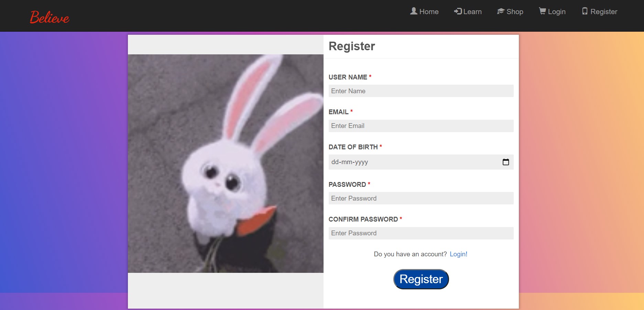Click the user icon beside Home
The image size is (644, 310).
point(414,11)
